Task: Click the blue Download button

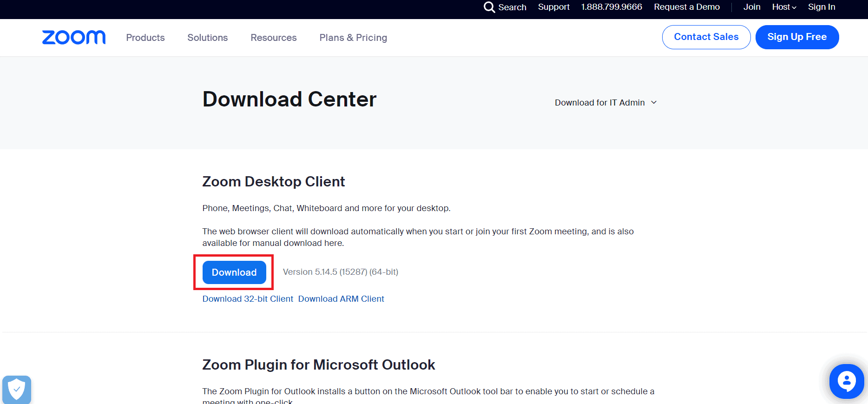Action: (x=234, y=272)
